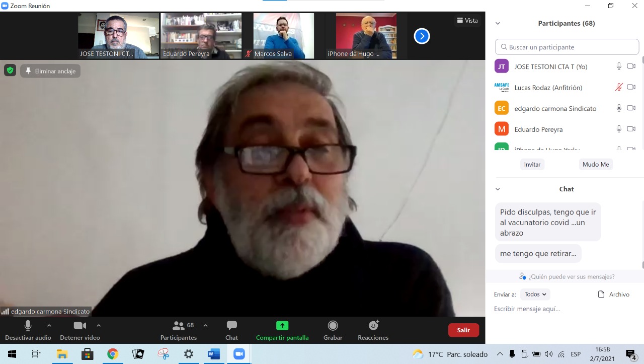
Task: Show hidden icons in the system tray
Action: [500, 354]
